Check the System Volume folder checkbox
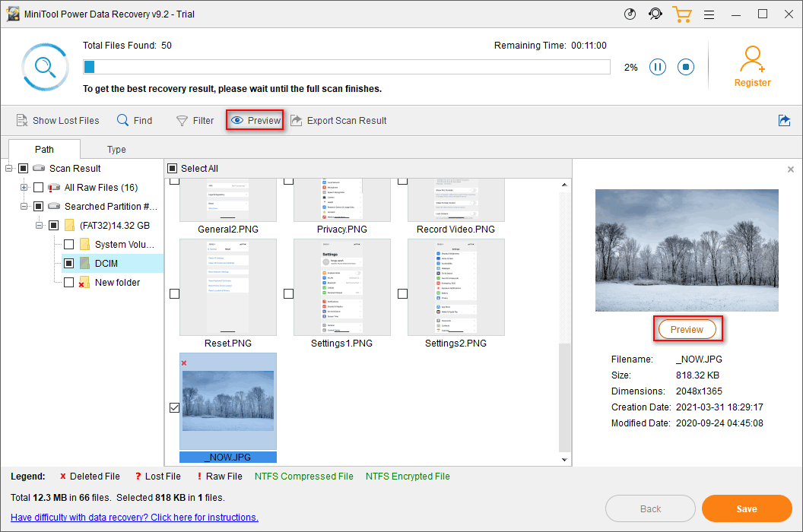 [x=68, y=244]
